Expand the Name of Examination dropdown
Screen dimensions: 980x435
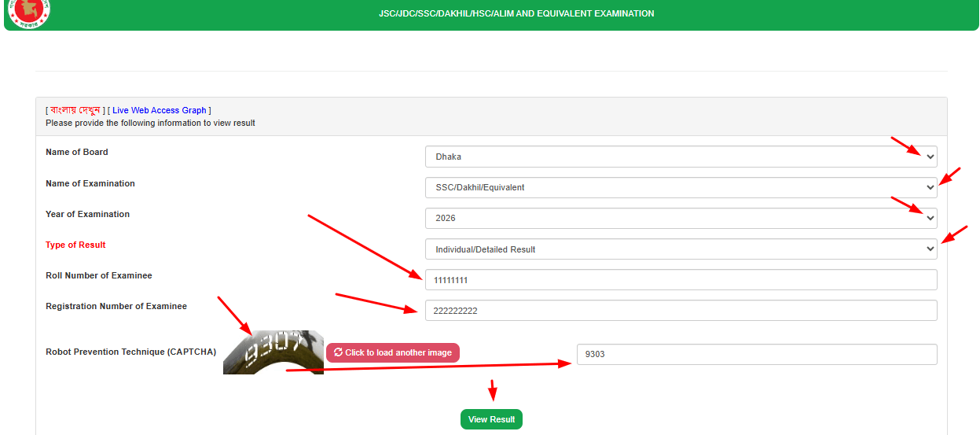click(681, 187)
